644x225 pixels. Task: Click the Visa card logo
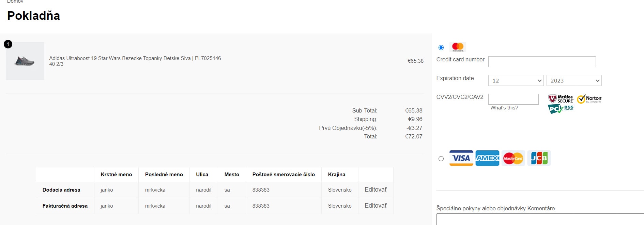coord(461,158)
